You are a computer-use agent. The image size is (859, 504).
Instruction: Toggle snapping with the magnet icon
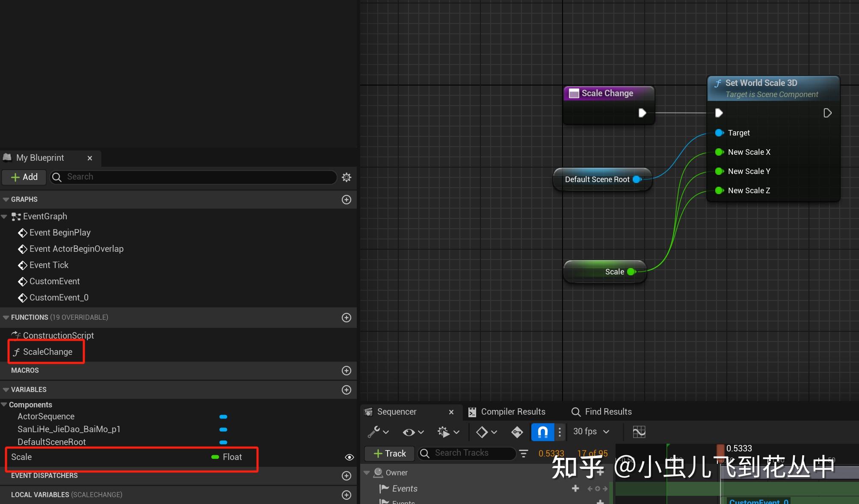[542, 432]
